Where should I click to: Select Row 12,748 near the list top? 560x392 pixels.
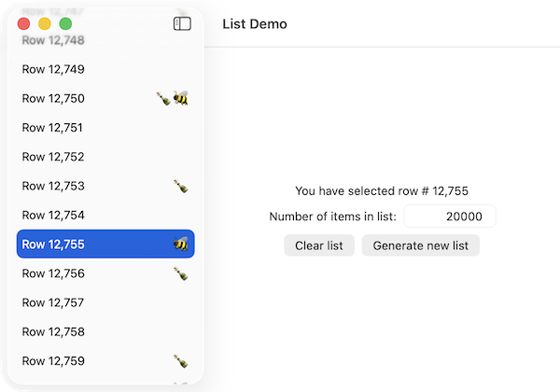pyautogui.click(x=52, y=41)
